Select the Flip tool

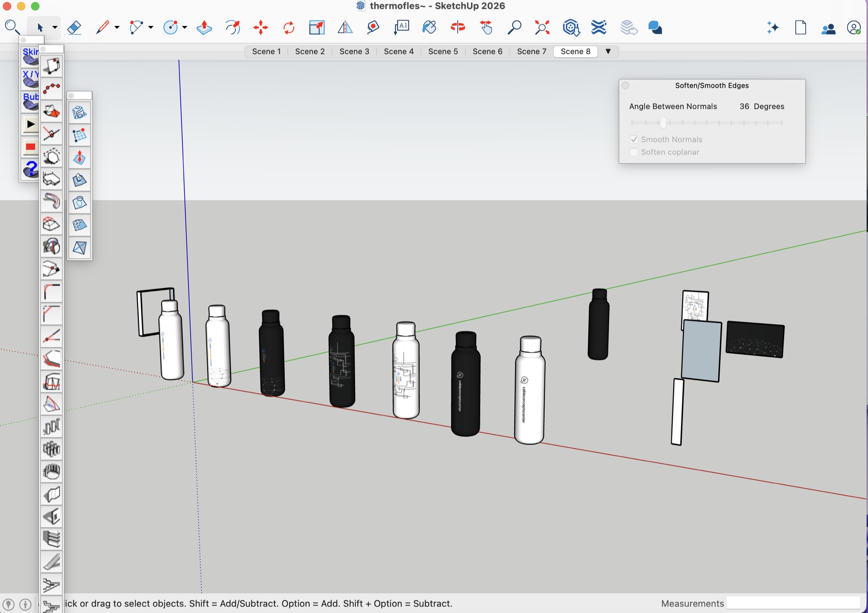point(345,27)
